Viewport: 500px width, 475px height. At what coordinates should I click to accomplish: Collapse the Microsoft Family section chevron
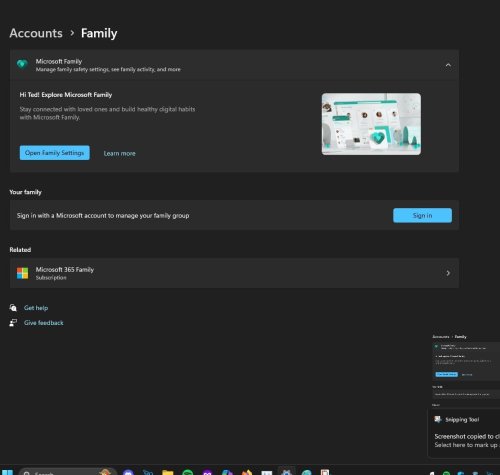click(448, 65)
